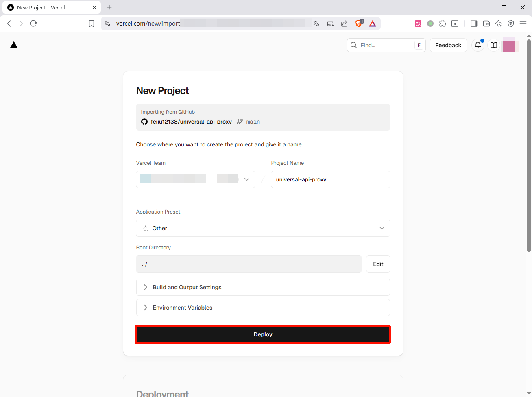The height and width of the screenshot is (397, 532).
Task: Close the New Project – Vercel tab
Action: click(x=94, y=7)
